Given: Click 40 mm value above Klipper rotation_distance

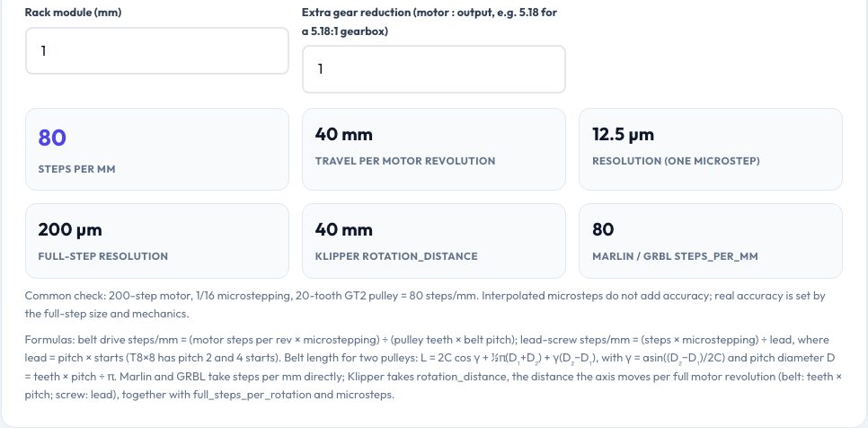Looking at the screenshot, I should 344,230.
